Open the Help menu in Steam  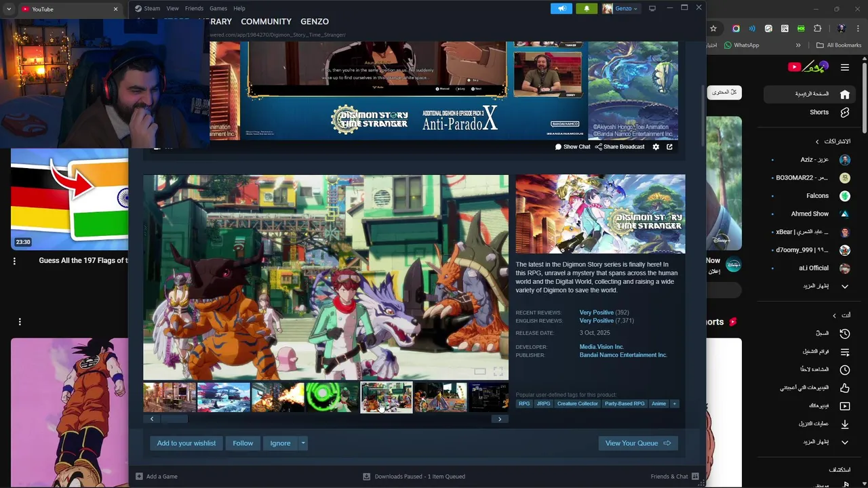tap(239, 8)
